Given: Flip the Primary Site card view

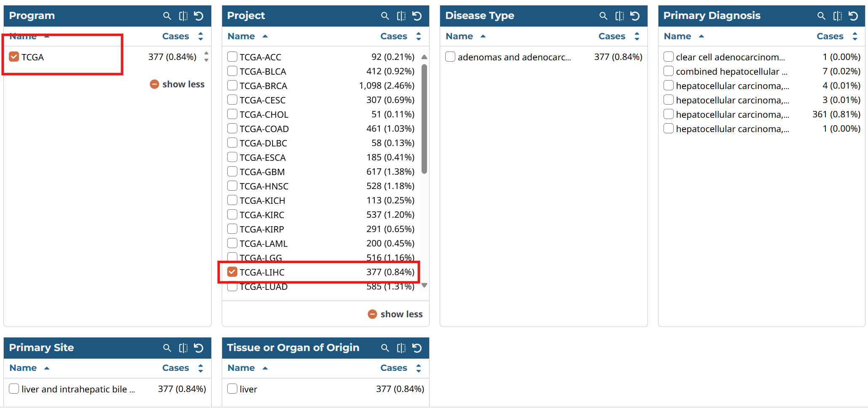Looking at the screenshot, I should pyautogui.click(x=183, y=348).
